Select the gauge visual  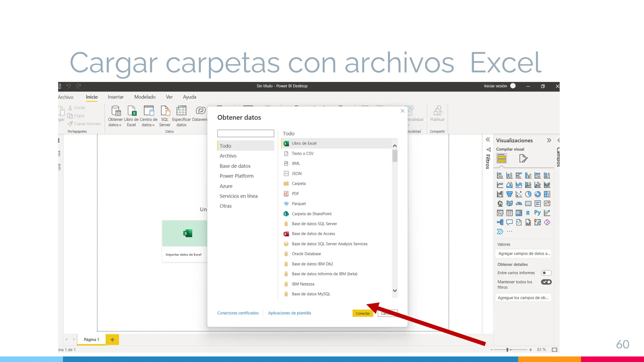(x=519, y=204)
